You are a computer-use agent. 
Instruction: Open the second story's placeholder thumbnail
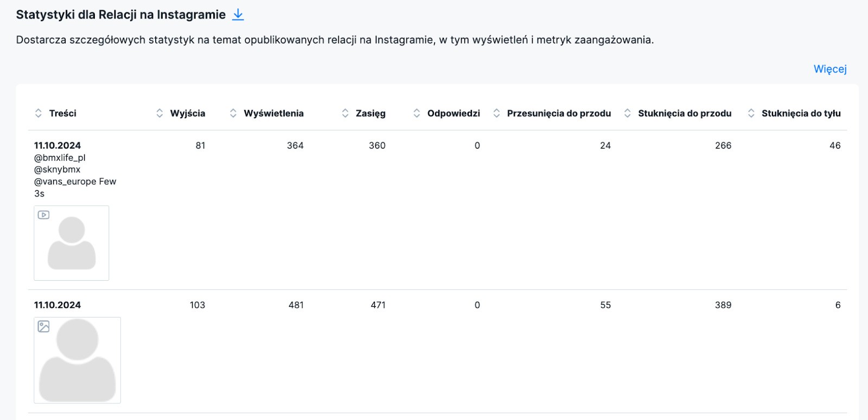pos(78,360)
